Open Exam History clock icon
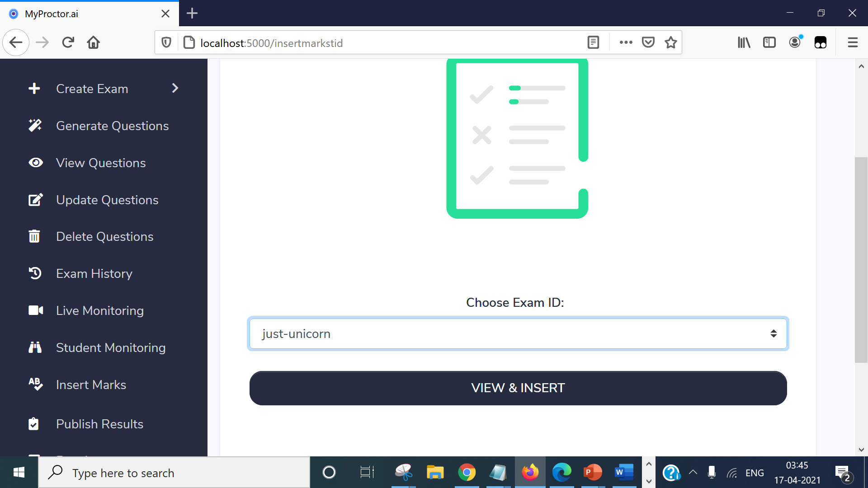This screenshot has height=488, width=868. tap(34, 273)
